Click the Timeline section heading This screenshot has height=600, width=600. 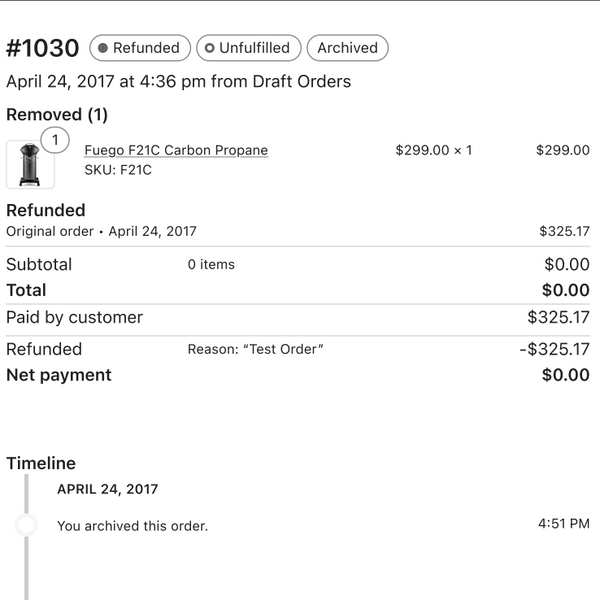point(41,463)
